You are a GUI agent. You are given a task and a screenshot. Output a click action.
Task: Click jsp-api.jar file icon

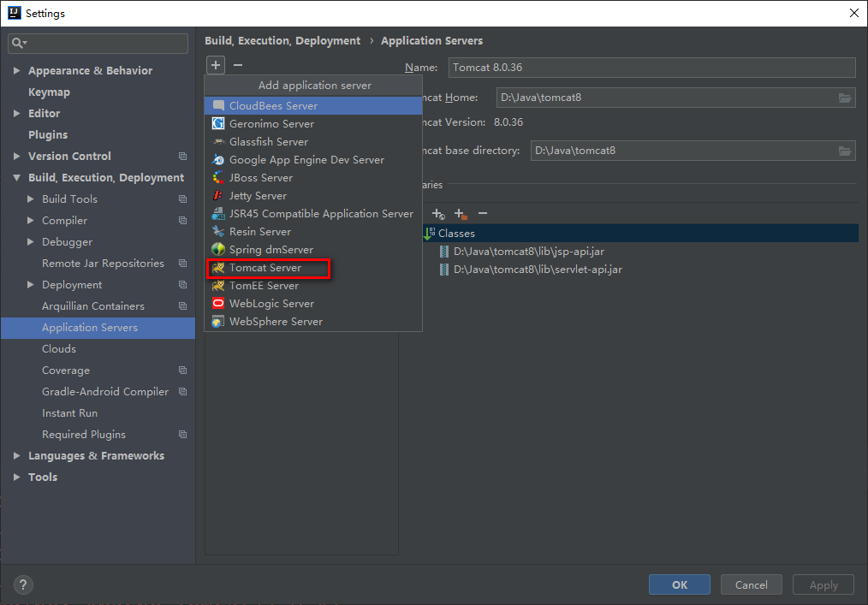click(x=444, y=252)
